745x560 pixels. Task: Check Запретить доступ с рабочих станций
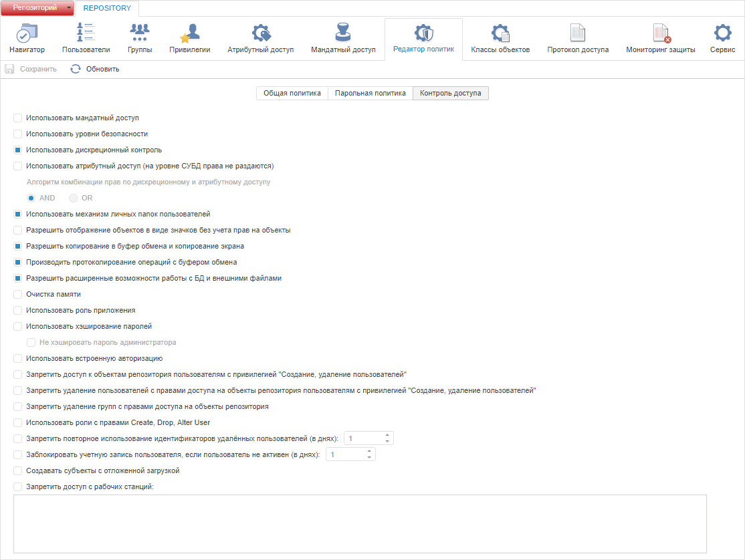click(17, 487)
